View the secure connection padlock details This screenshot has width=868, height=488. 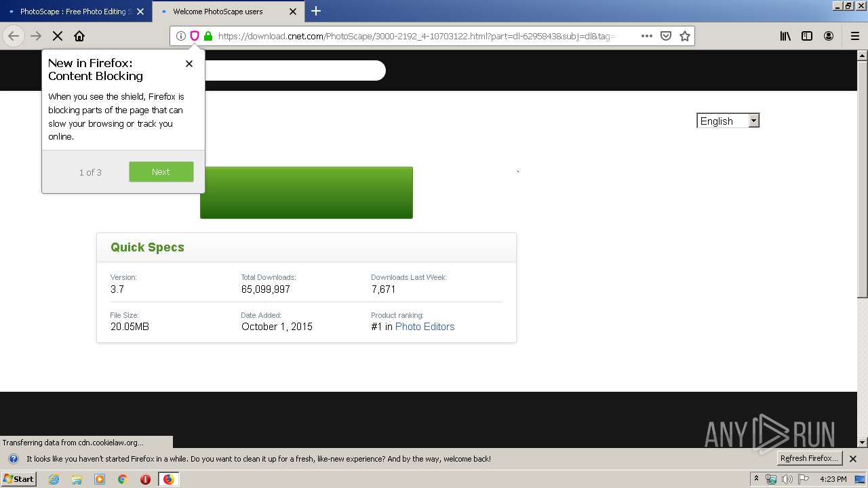208,36
